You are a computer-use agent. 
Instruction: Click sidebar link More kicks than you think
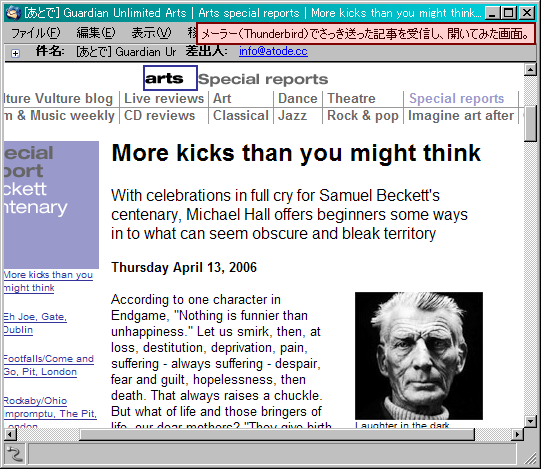[x=48, y=281]
